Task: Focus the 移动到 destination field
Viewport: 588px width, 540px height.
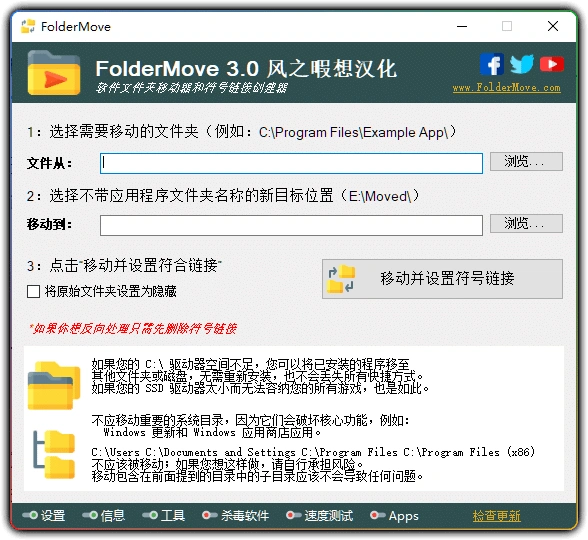Action: [291, 225]
